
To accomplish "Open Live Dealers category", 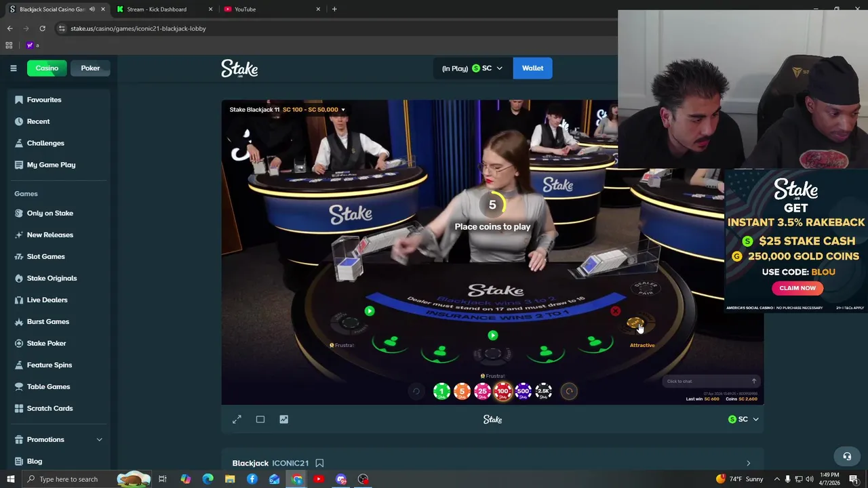I will [47, 300].
